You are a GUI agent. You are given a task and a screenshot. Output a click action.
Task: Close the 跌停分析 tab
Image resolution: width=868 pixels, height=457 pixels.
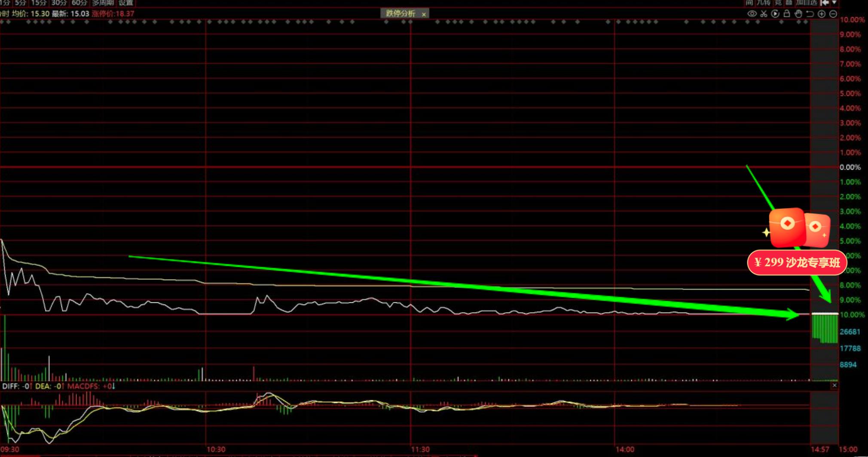424,14
